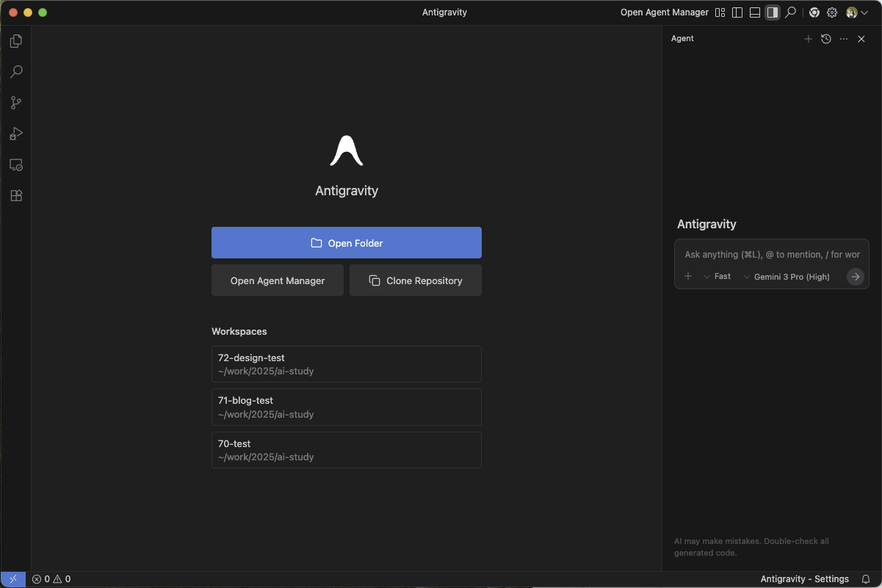Image resolution: width=882 pixels, height=588 pixels.
Task: Open the 71-blog-test workspace
Action: coord(347,407)
